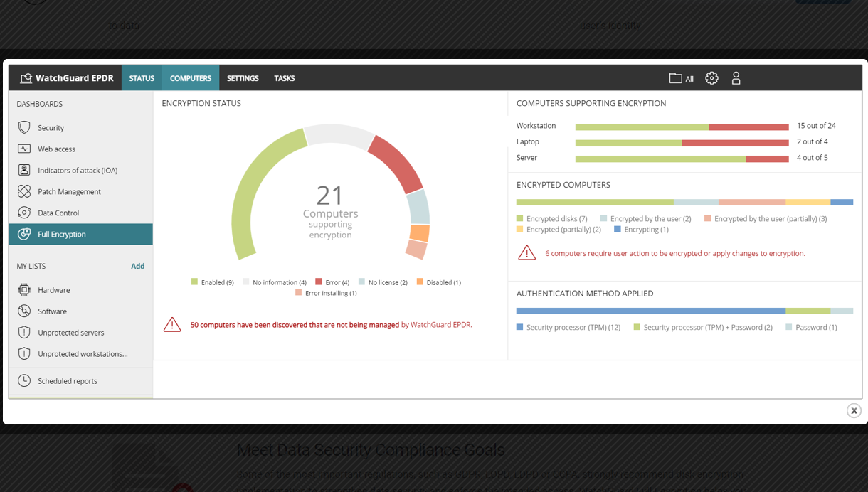The height and width of the screenshot is (492, 868).
Task: Click the Server encryption support bar
Action: click(682, 159)
